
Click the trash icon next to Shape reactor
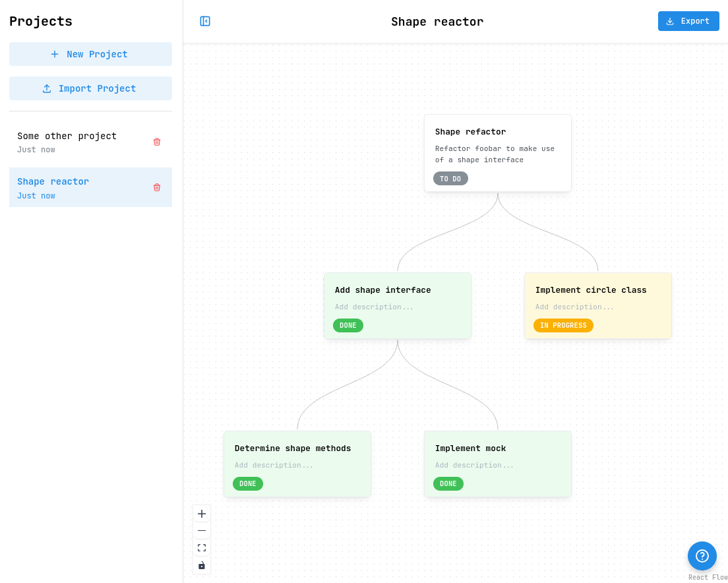tap(156, 187)
